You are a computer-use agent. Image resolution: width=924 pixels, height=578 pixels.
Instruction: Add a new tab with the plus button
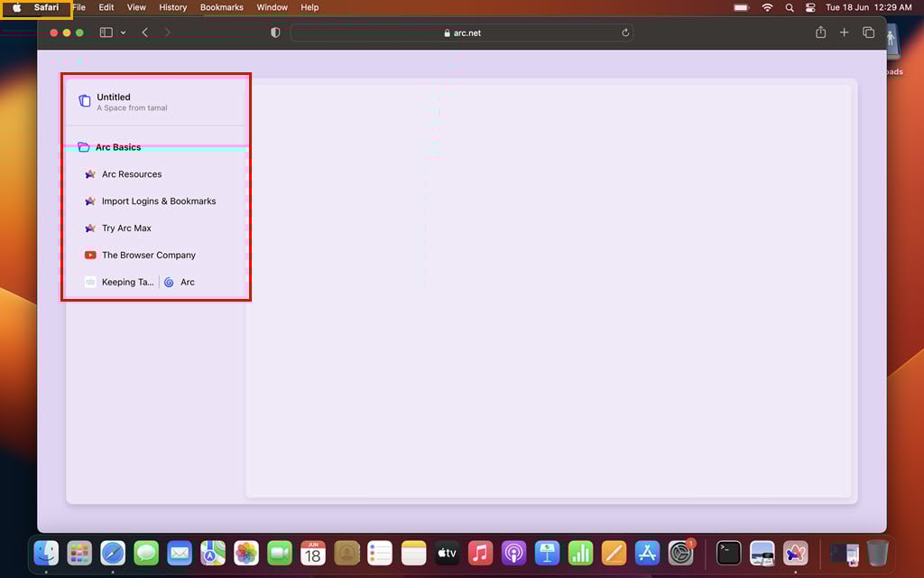pos(844,33)
